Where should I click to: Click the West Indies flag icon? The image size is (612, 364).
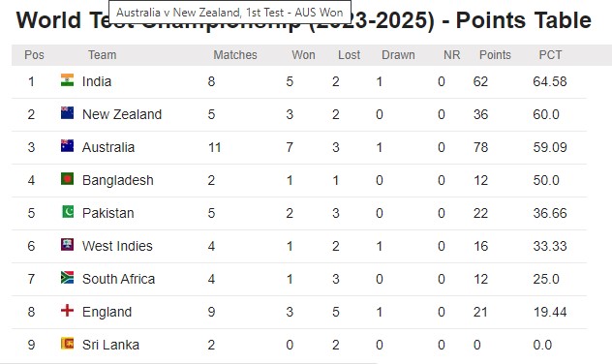[67, 244]
